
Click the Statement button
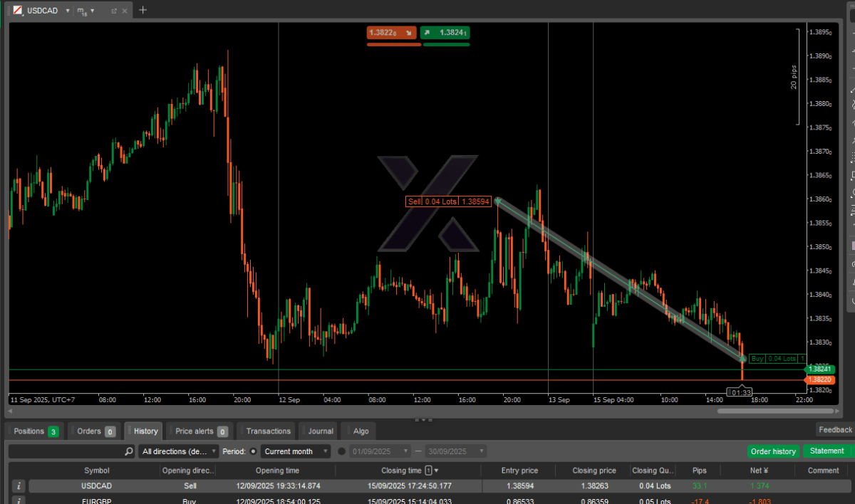coord(826,451)
